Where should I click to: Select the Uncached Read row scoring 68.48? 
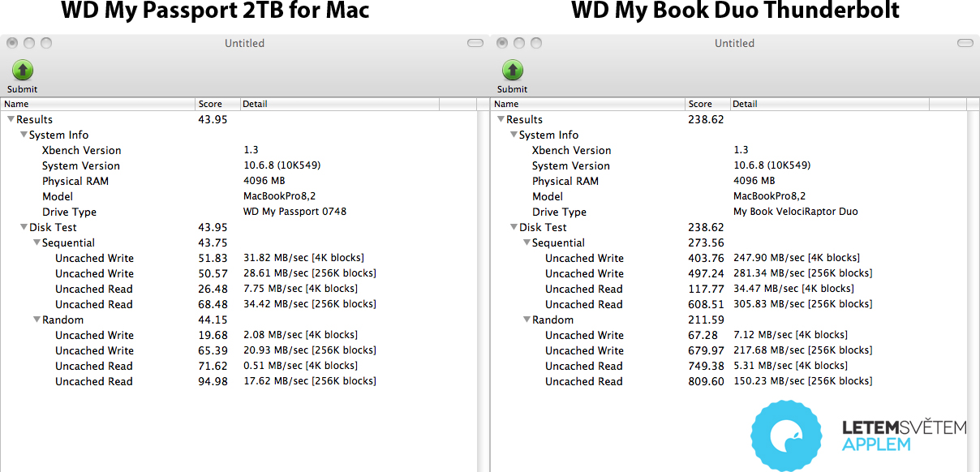(x=239, y=304)
